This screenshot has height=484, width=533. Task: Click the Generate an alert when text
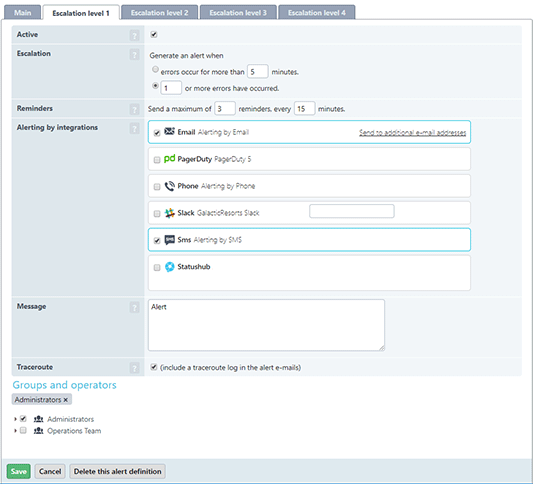186,56
